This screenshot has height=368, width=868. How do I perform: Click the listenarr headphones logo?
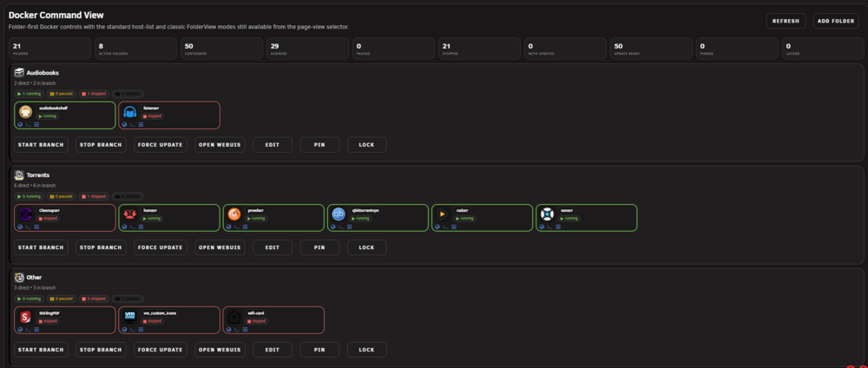129,112
